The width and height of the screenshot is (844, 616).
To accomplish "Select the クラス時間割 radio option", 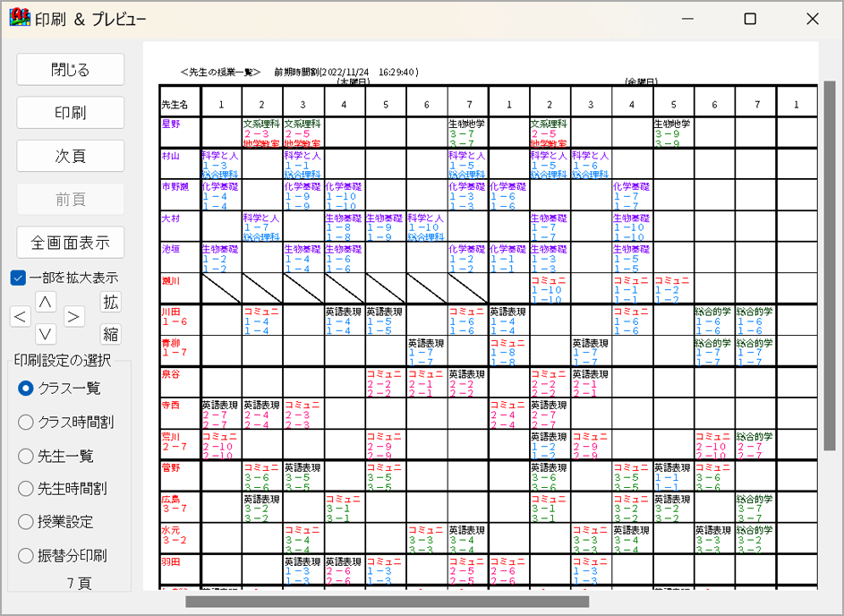I will click(26, 422).
